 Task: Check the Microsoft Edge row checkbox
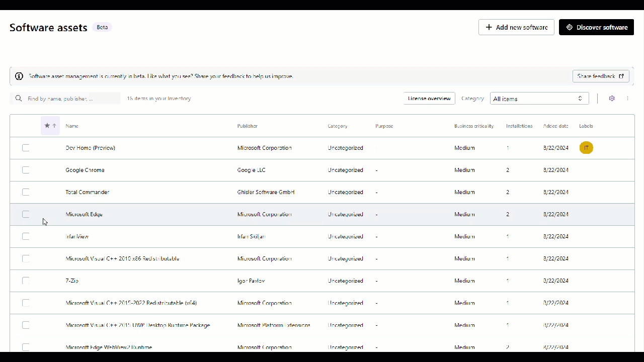[26, 214]
